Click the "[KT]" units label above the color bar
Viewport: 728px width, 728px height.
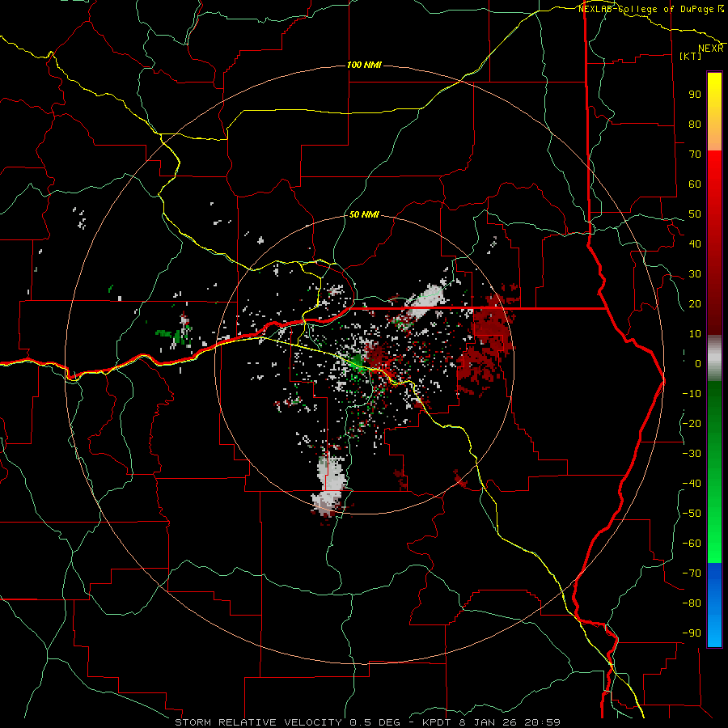[x=691, y=56]
